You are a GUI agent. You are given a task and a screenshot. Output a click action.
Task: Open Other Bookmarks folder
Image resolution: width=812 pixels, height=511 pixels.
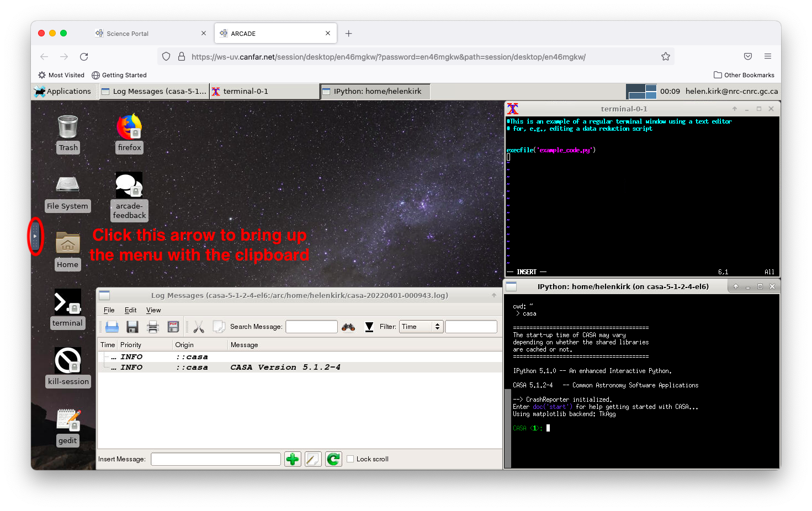pyautogui.click(x=744, y=75)
